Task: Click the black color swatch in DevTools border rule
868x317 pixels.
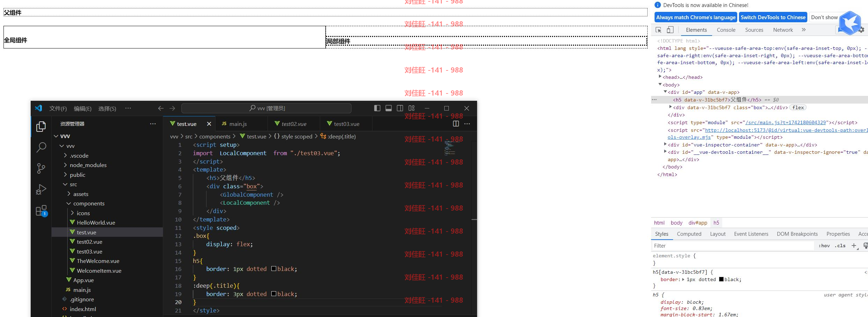Action: 721,279
